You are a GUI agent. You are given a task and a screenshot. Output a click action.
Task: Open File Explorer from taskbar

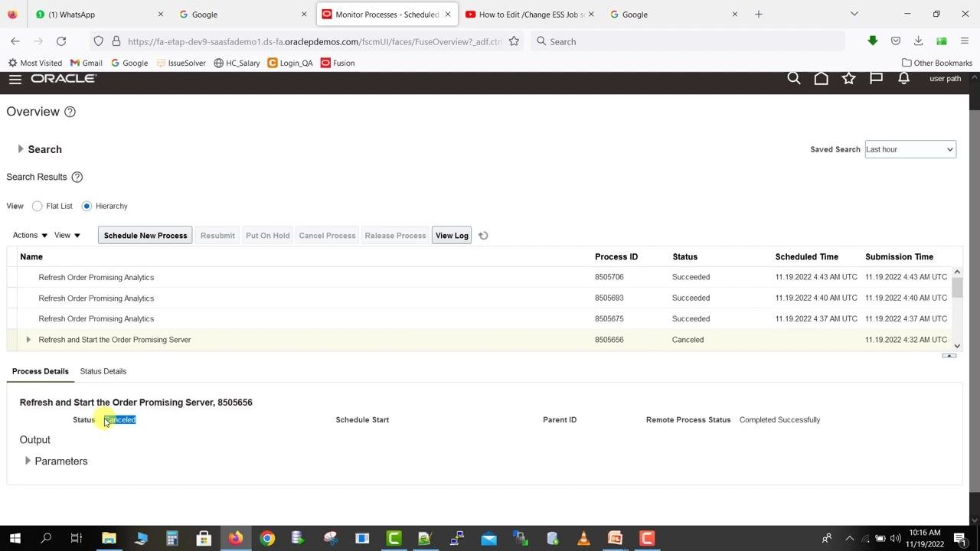(x=109, y=539)
